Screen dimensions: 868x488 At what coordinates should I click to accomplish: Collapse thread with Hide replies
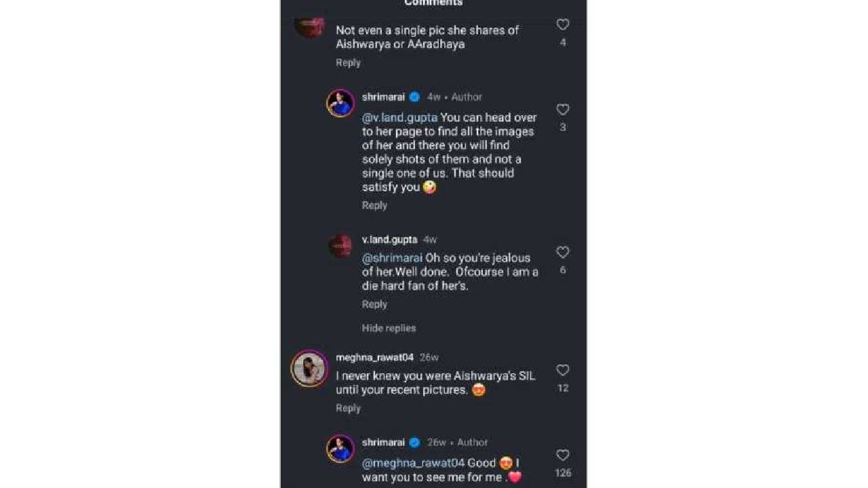[389, 328]
